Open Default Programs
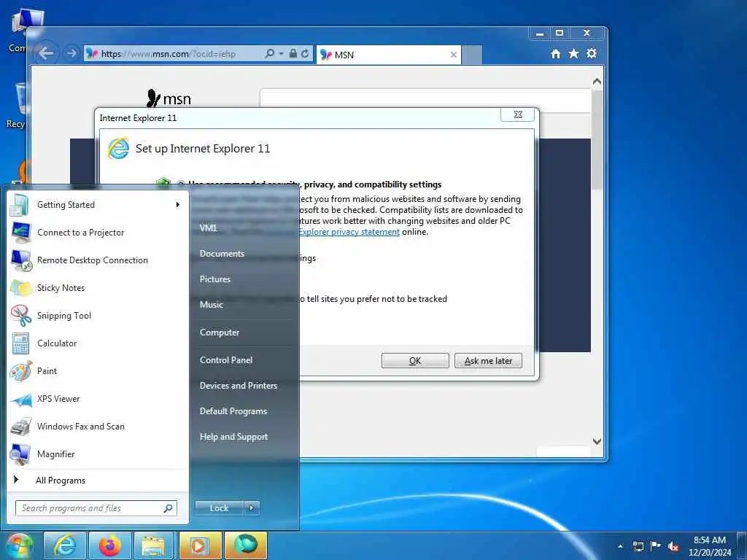This screenshot has width=747, height=560. tap(233, 411)
